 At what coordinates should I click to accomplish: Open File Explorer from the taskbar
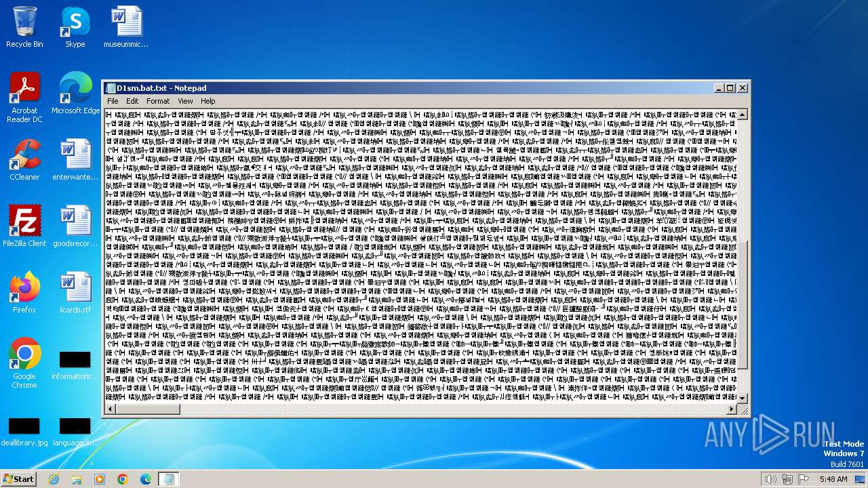click(x=77, y=479)
